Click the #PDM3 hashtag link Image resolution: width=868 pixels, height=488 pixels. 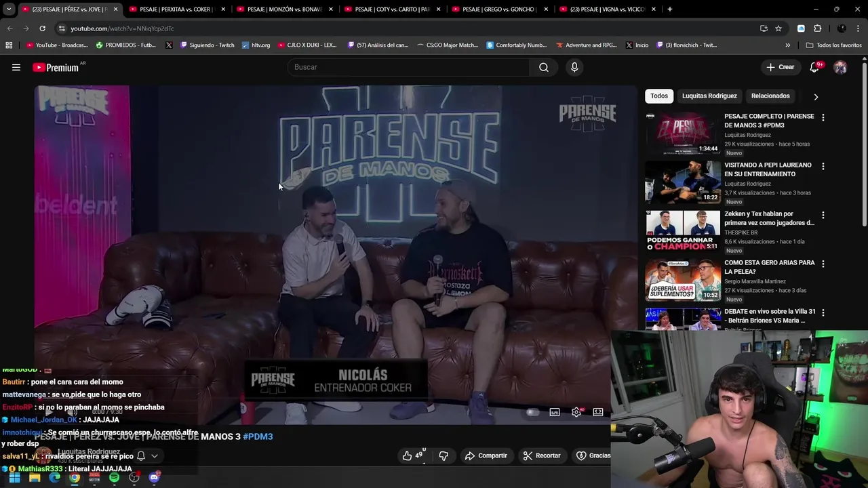pos(258,436)
